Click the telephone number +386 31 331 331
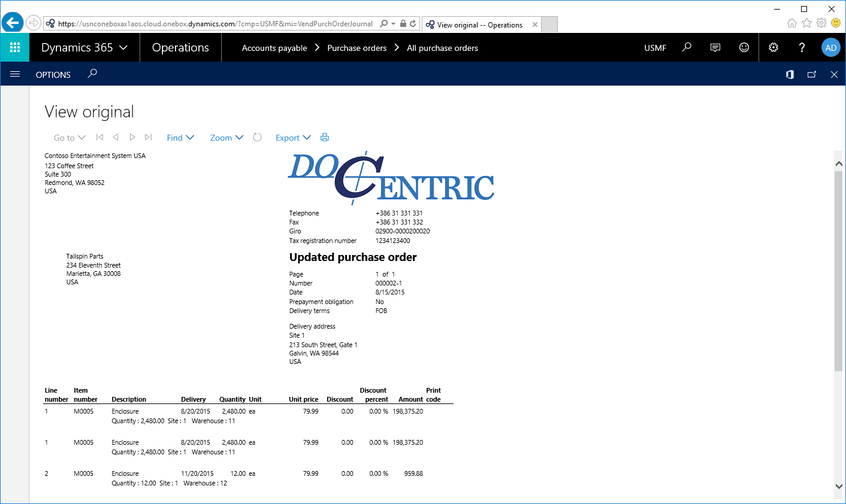 tap(399, 213)
